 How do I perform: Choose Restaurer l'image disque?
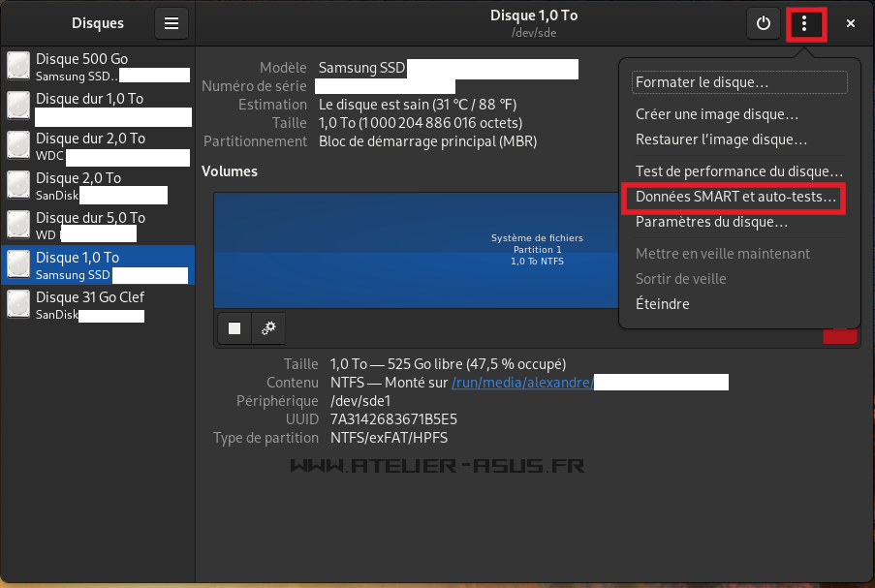coord(721,139)
